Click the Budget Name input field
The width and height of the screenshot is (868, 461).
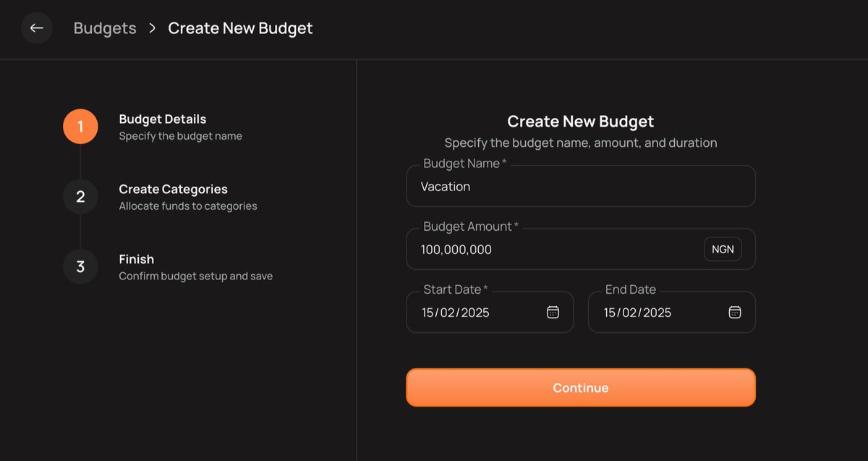(x=581, y=186)
